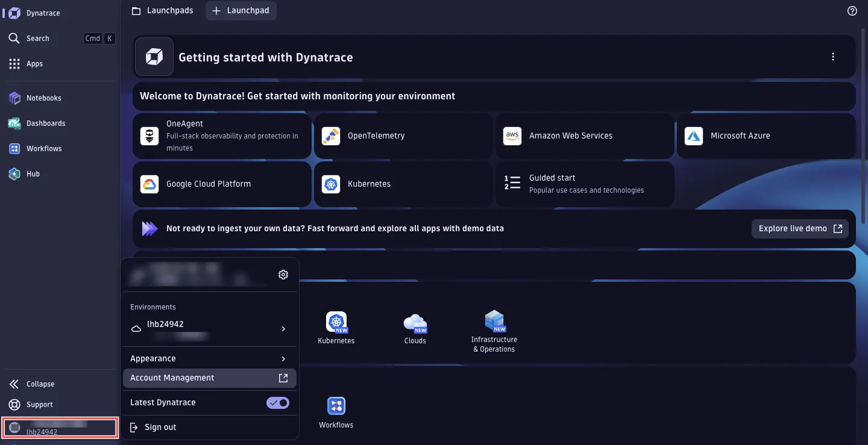868x445 pixels.
Task: Open Account Management in new window
Action: coord(210,378)
